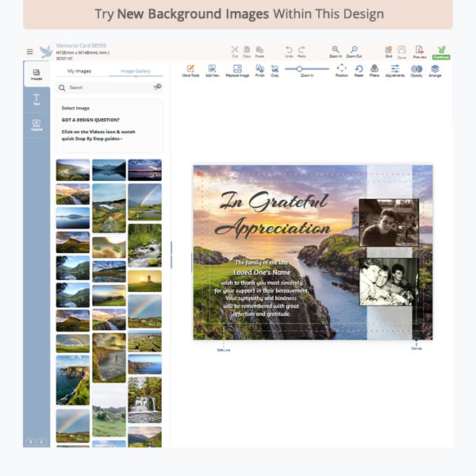Open the Text sidebar panel

click(36, 99)
